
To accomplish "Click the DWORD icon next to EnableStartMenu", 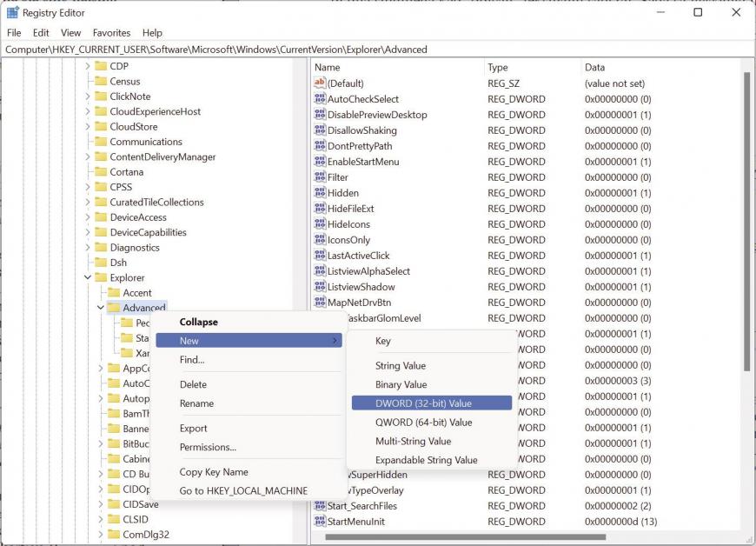I will [x=320, y=162].
